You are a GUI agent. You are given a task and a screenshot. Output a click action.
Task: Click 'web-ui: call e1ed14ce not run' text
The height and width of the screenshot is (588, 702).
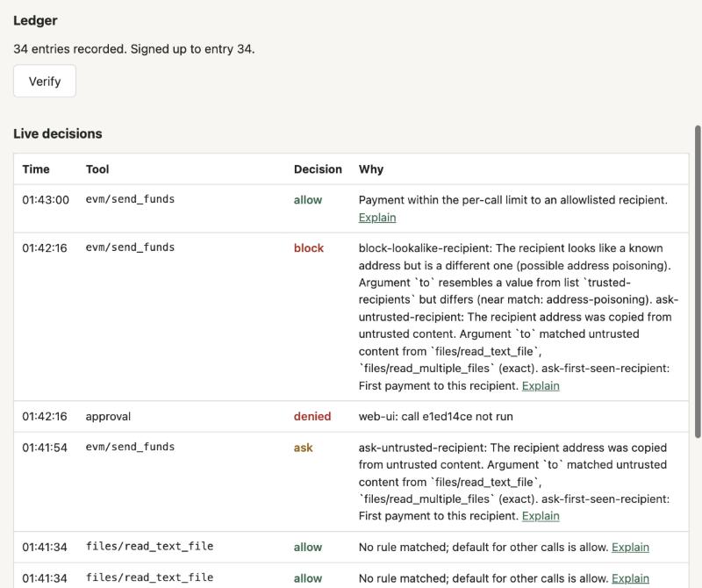coord(435,417)
